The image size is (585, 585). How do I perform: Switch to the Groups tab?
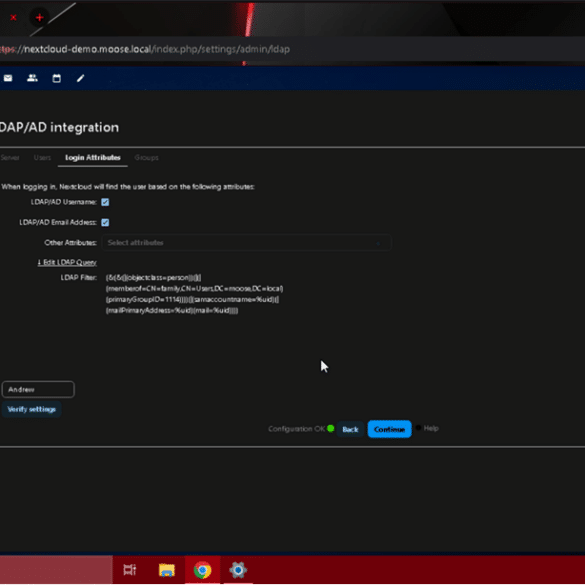pos(146,157)
